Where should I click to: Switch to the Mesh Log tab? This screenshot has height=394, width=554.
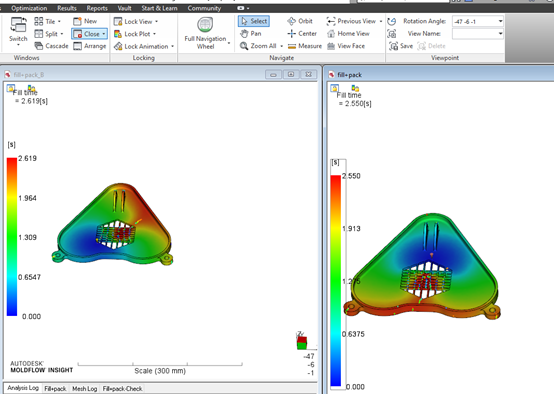click(84, 389)
